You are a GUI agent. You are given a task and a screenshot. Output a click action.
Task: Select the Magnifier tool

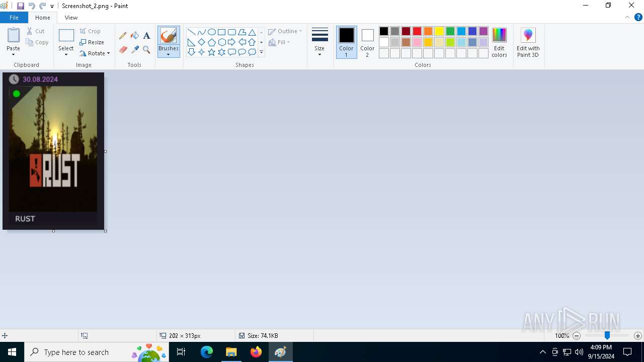146,50
